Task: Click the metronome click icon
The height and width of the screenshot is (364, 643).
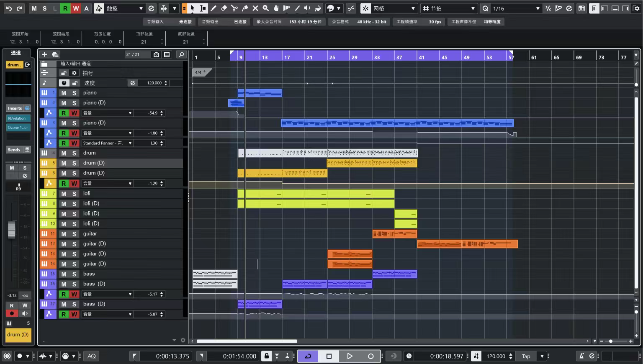Action: tap(581, 356)
